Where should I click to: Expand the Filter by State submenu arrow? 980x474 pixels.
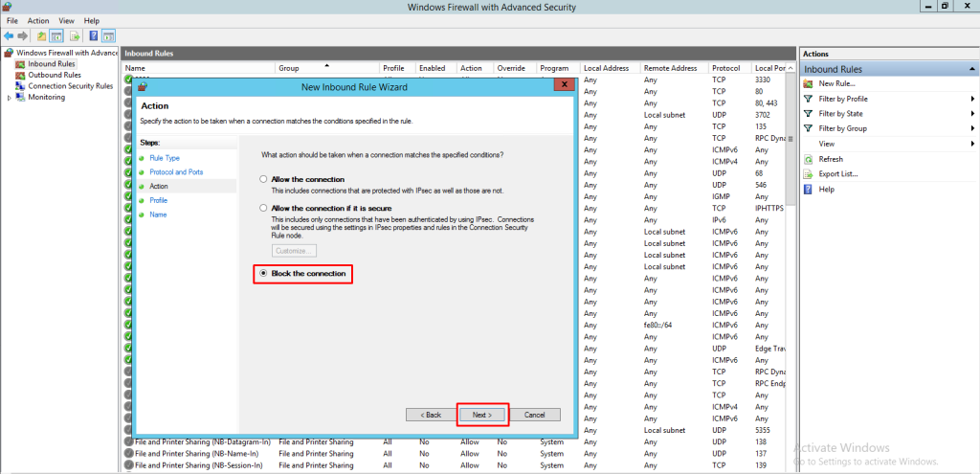(973, 114)
